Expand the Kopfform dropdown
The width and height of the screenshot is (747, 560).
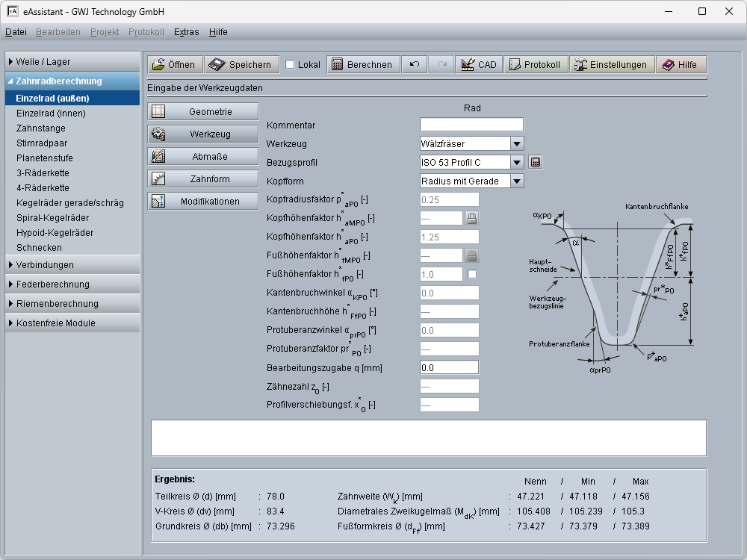point(517,181)
